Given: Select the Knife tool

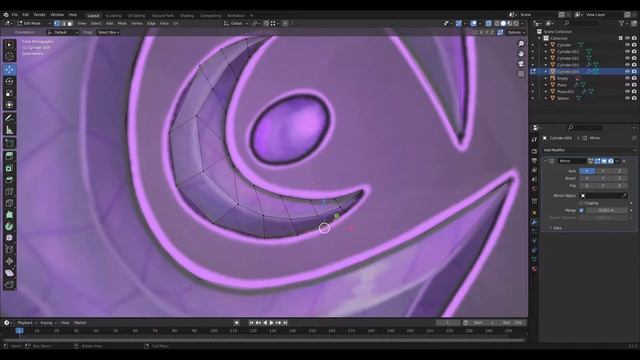Looking at the screenshot, I should 9,203.
